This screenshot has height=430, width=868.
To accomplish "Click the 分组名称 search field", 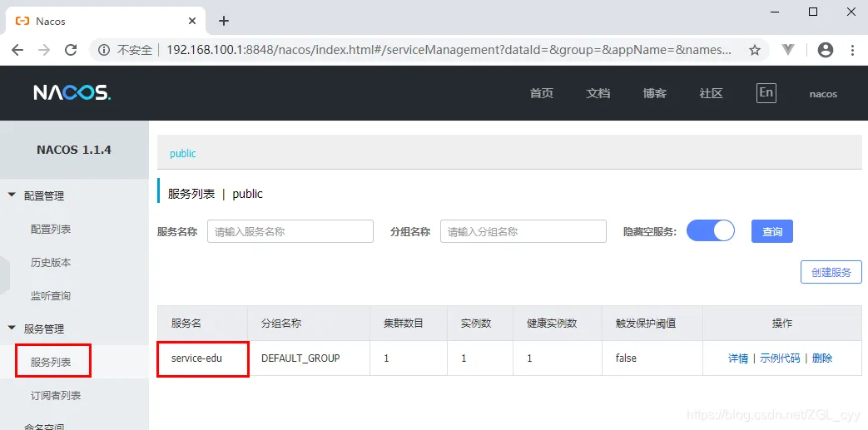I will click(x=523, y=231).
